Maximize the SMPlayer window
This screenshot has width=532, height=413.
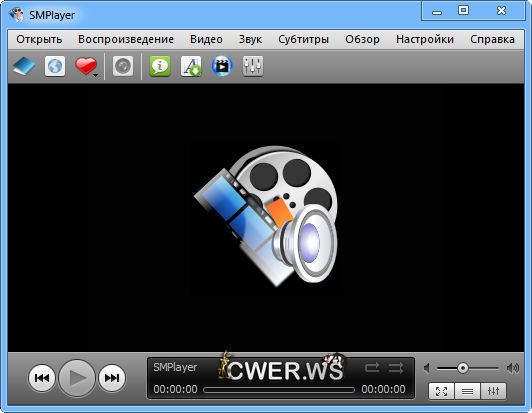(x=463, y=11)
